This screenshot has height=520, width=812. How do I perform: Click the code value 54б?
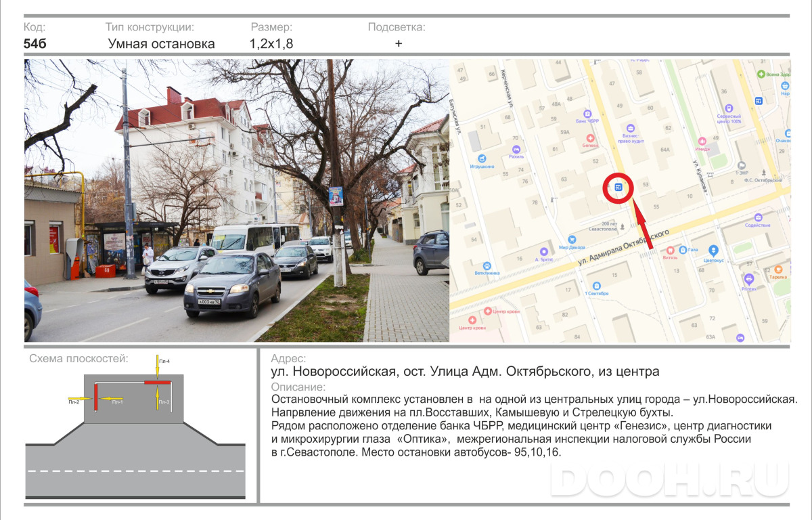(35, 44)
